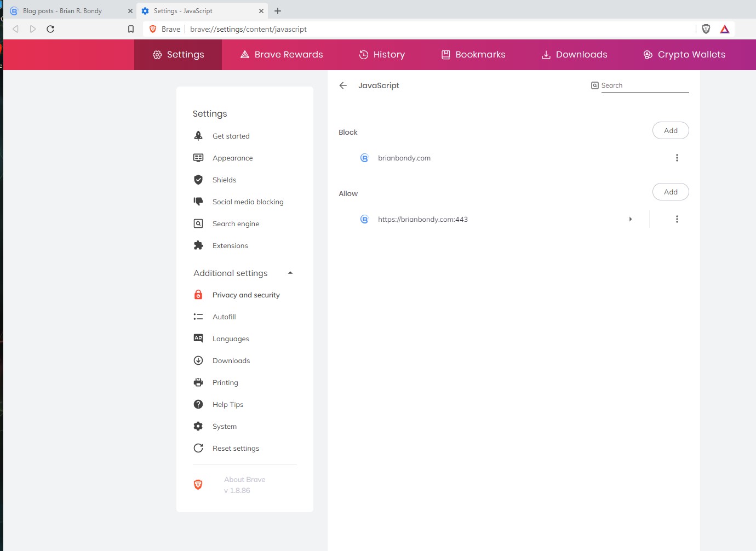Screen dimensions: 756x551
Task: Bookmark this page with the bookmark icon
Action: click(x=131, y=29)
